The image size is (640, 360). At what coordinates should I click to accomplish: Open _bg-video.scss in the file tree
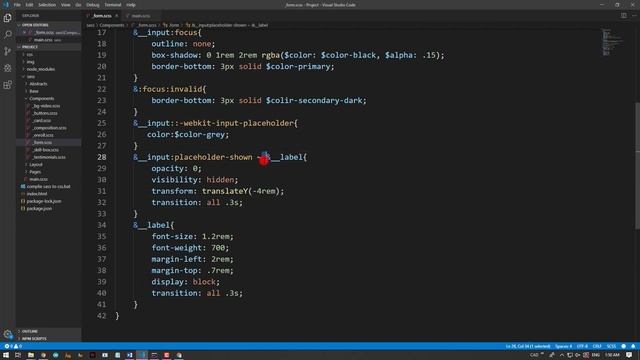pos(46,106)
